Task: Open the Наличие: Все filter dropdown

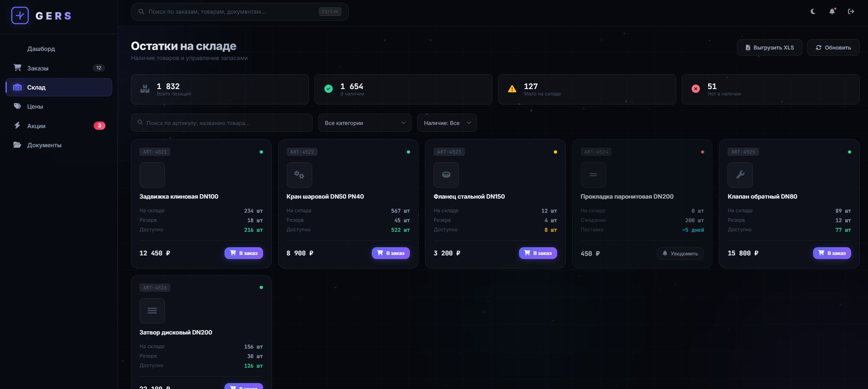Action: [x=447, y=123]
